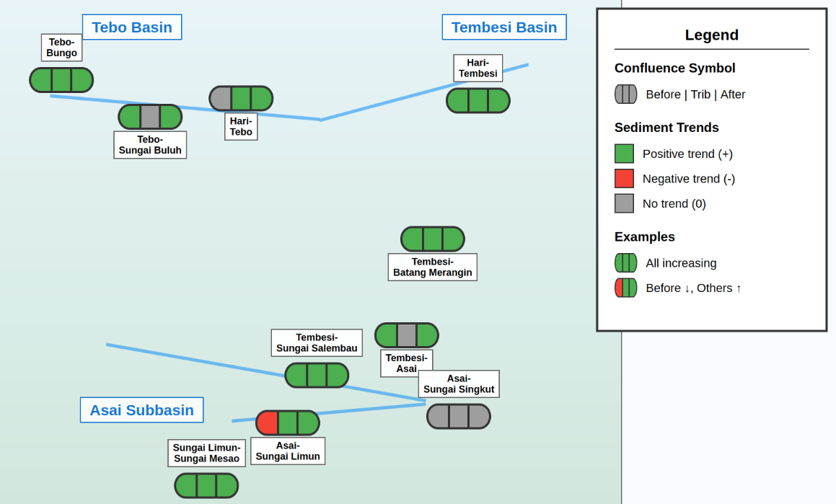Click the Asai-Sungai Limun red-green symbol
The height and width of the screenshot is (504, 836).
click(288, 423)
